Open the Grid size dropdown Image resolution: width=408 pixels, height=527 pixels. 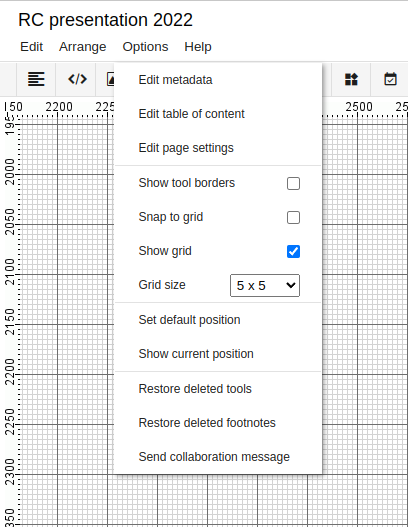pyautogui.click(x=265, y=285)
